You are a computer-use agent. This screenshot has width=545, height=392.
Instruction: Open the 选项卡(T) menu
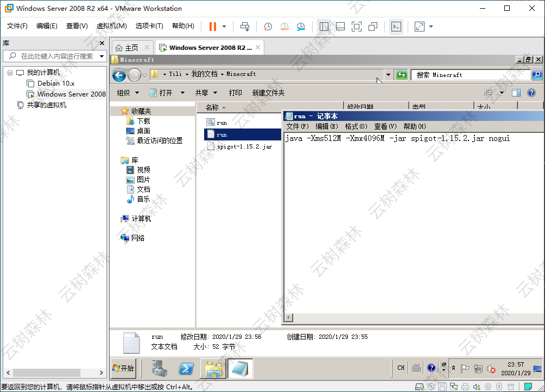tap(149, 26)
